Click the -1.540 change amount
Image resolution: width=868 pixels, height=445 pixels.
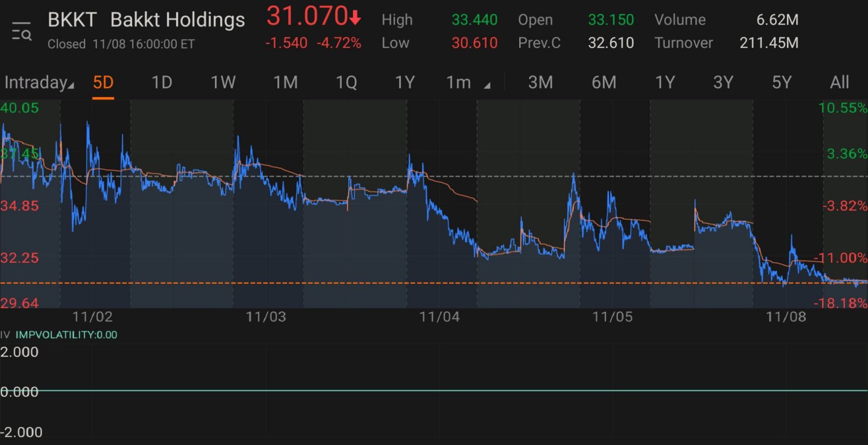coord(286,43)
